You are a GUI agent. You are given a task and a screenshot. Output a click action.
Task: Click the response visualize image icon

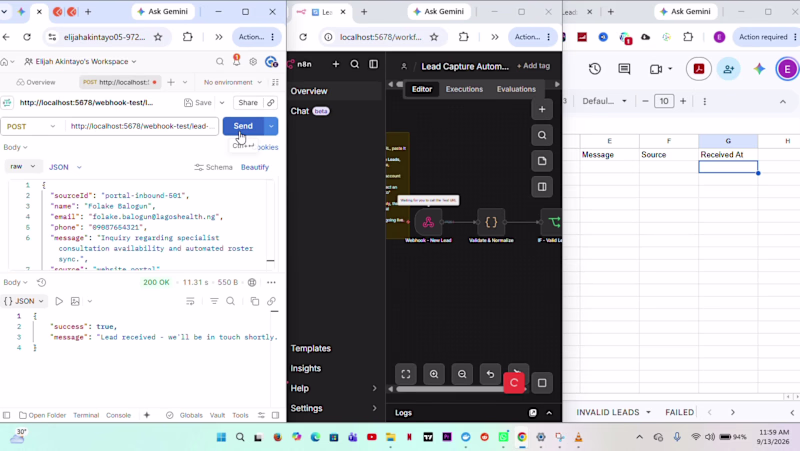pyautogui.click(x=75, y=302)
